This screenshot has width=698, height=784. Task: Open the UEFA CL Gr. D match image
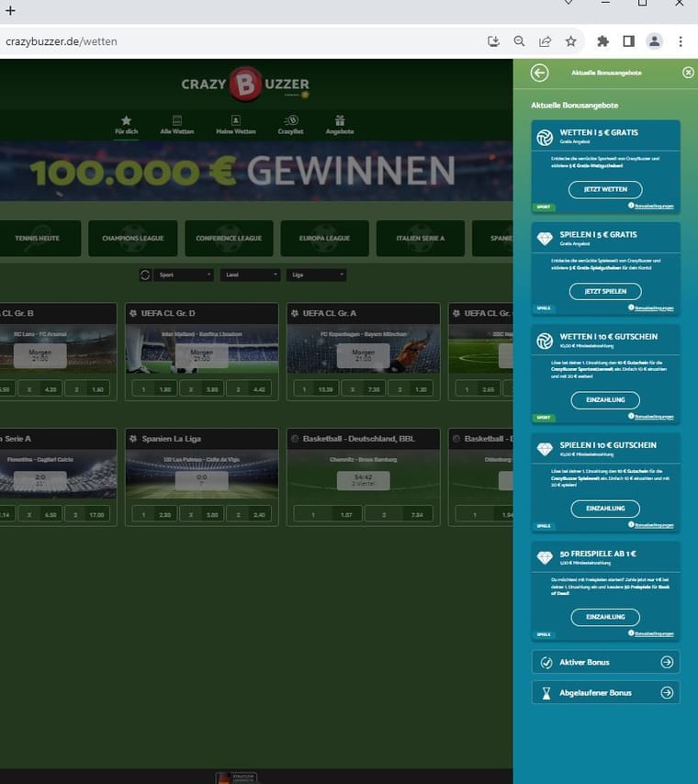[202, 349]
